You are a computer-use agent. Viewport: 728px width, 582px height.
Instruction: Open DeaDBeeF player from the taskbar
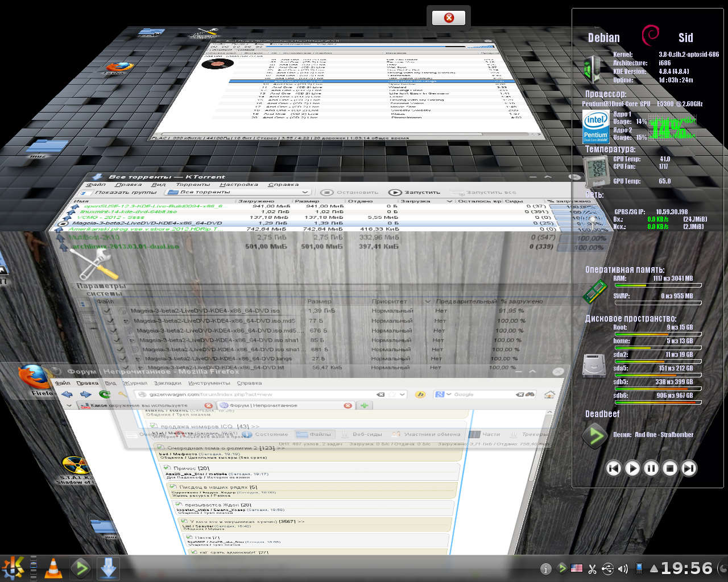(81, 568)
